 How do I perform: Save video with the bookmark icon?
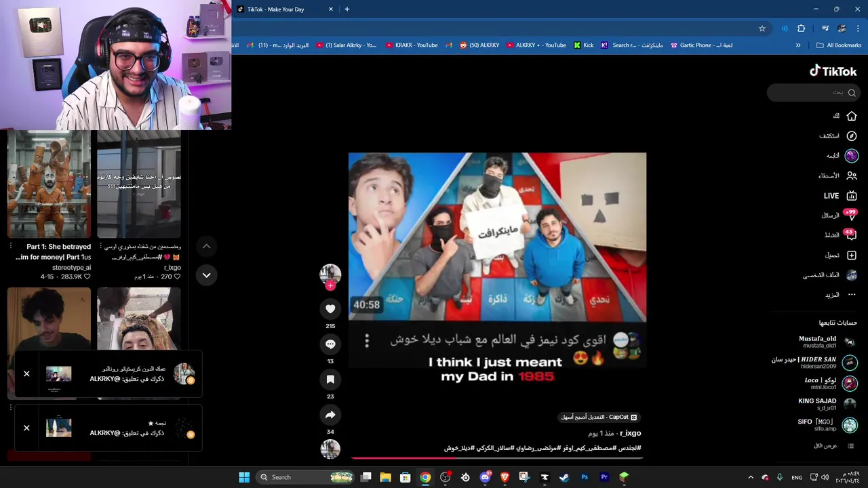(330, 380)
